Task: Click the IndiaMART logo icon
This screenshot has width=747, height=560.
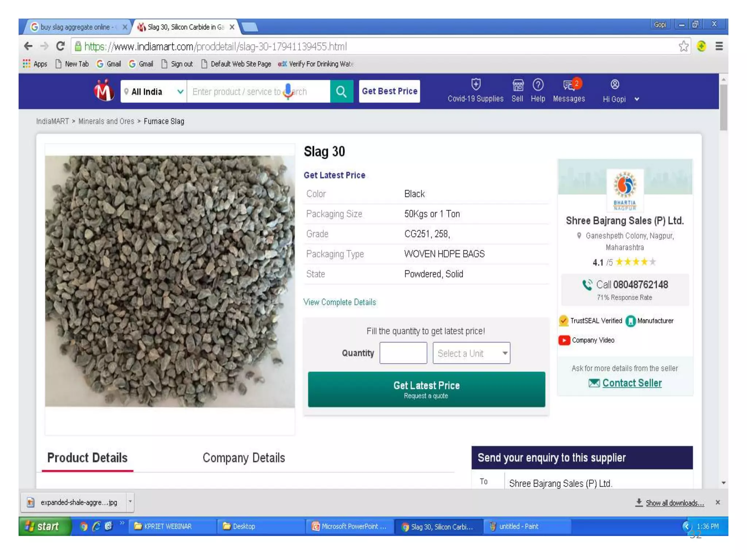Action: [x=104, y=90]
